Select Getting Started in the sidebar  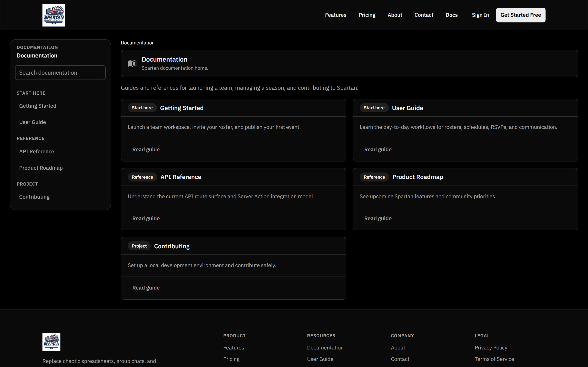[38, 106]
